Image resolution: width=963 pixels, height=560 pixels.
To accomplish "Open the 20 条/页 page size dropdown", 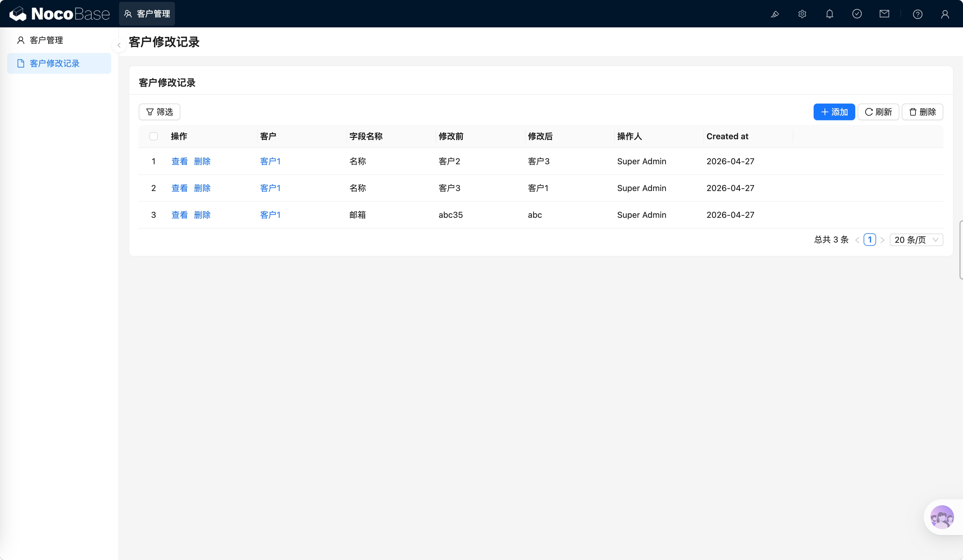I will coord(916,240).
